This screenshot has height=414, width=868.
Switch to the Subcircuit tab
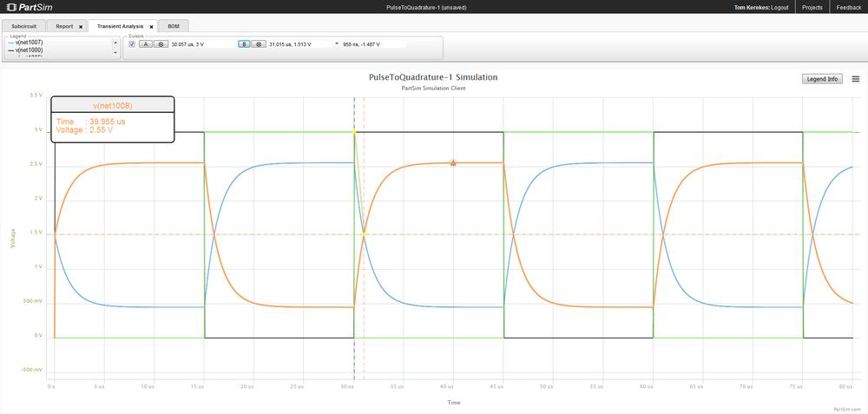coord(24,27)
